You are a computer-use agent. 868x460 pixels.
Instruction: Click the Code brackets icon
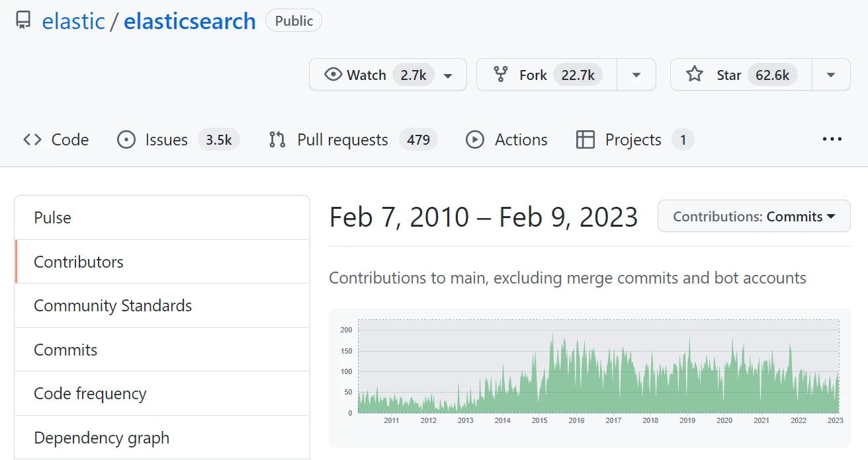point(32,139)
